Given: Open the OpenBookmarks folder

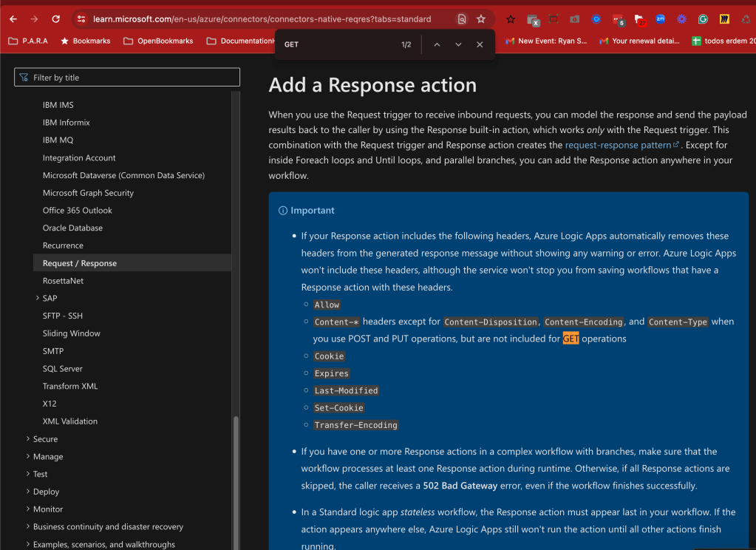Looking at the screenshot, I should click(158, 41).
